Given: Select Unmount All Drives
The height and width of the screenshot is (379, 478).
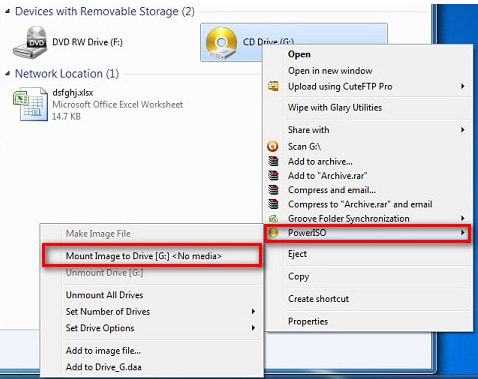Looking at the screenshot, I should (x=104, y=295).
